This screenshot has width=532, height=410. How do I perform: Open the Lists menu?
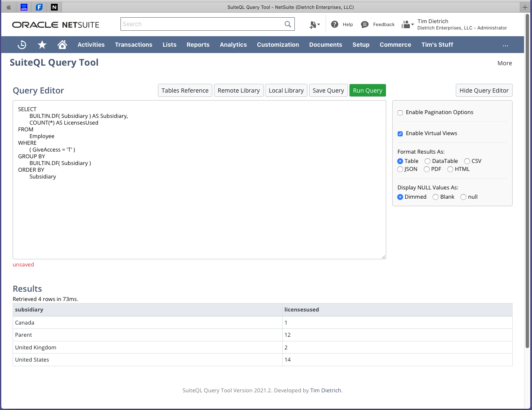[169, 45]
